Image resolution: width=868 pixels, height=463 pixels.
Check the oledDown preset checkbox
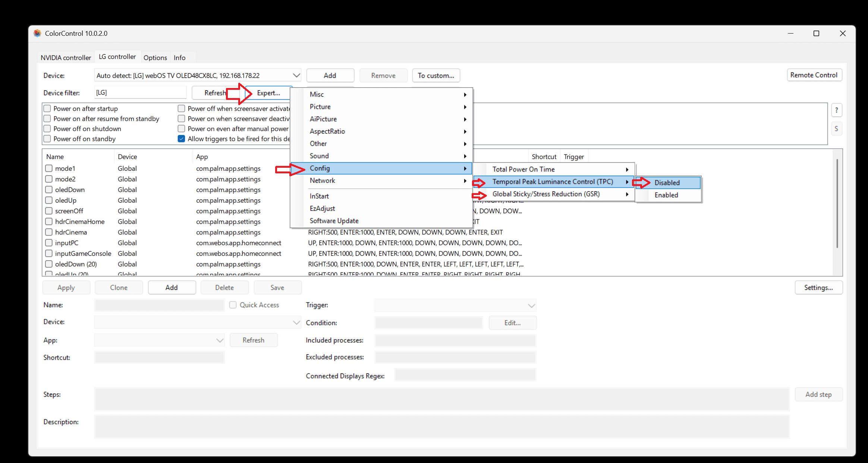point(49,190)
